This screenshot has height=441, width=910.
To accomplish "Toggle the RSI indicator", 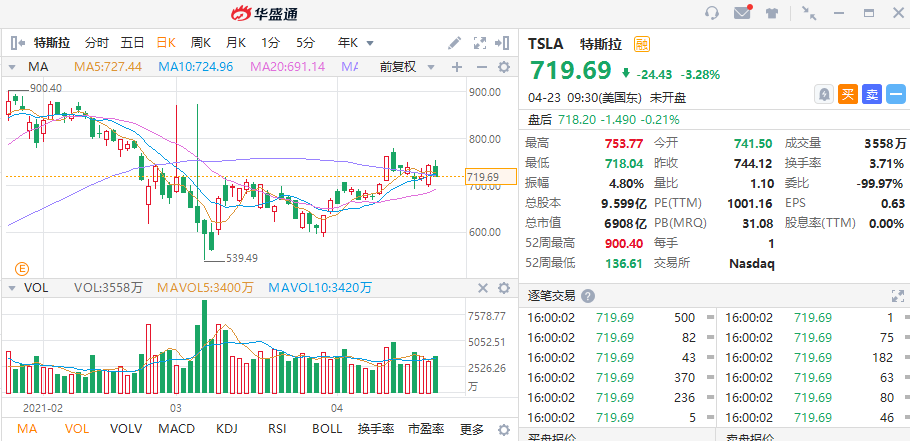I will click(x=277, y=429).
